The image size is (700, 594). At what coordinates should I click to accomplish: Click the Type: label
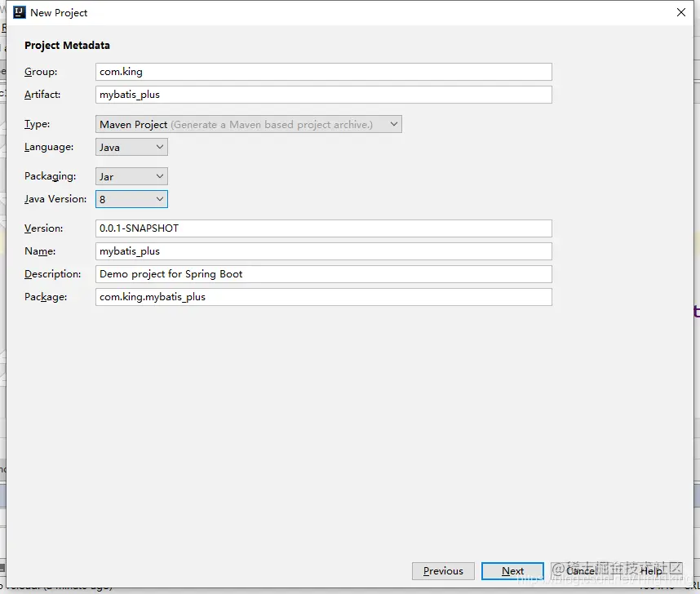37,124
